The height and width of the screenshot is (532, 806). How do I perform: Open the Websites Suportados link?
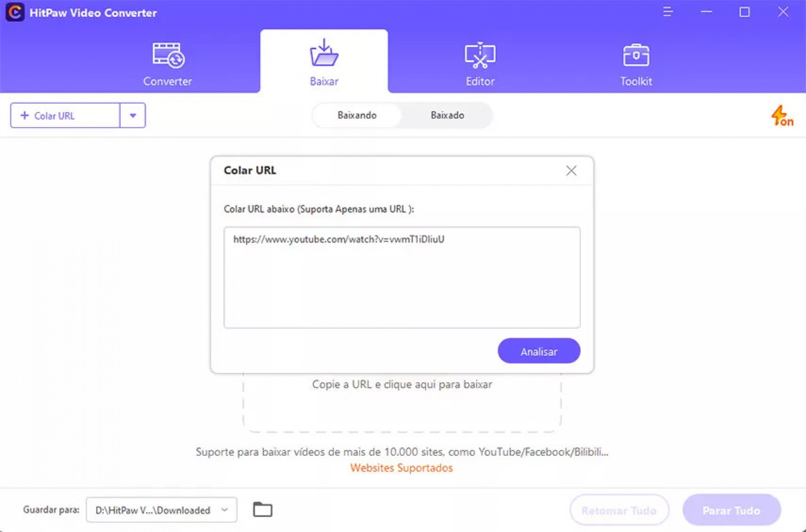point(401,468)
